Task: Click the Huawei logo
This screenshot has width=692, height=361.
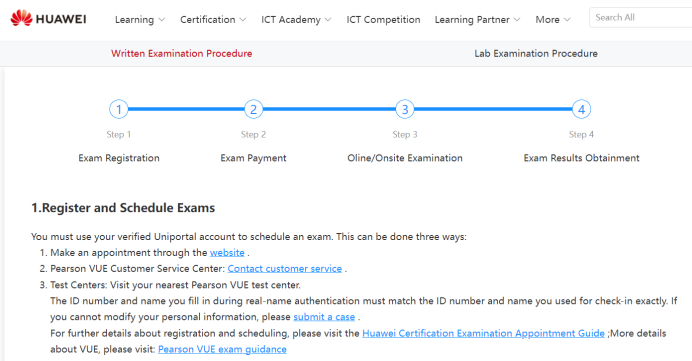Action: (49, 19)
